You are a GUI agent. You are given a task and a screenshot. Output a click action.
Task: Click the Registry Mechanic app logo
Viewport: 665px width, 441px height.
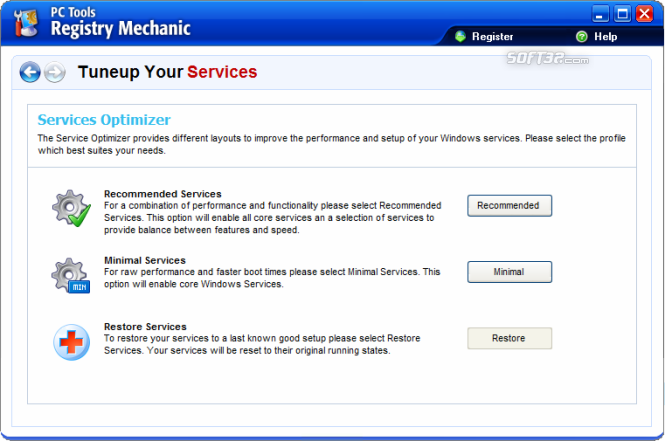point(26,23)
